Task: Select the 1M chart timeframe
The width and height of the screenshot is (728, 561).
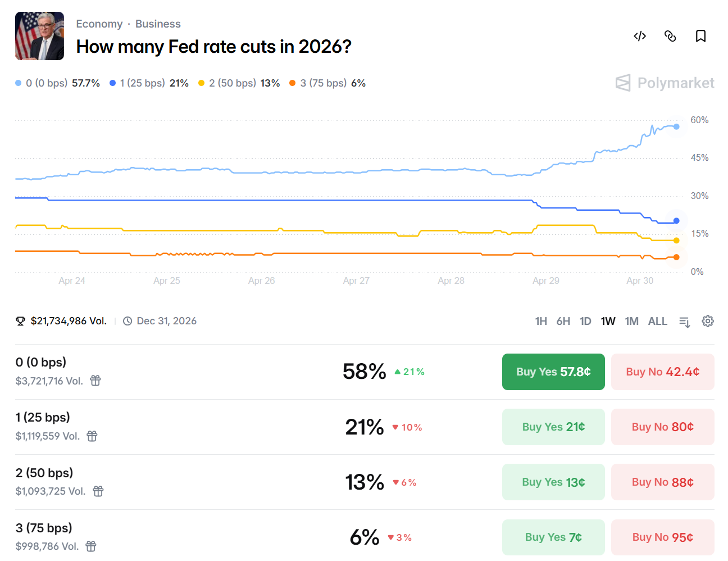Action: click(x=631, y=321)
